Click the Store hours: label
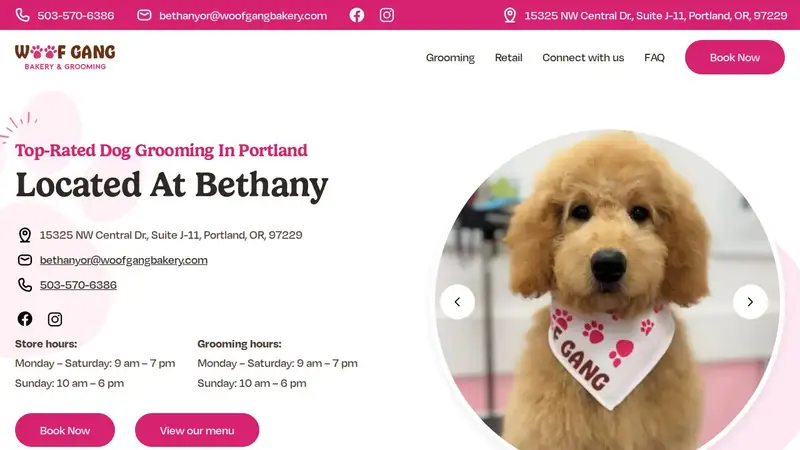The image size is (800, 450). (x=46, y=344)
